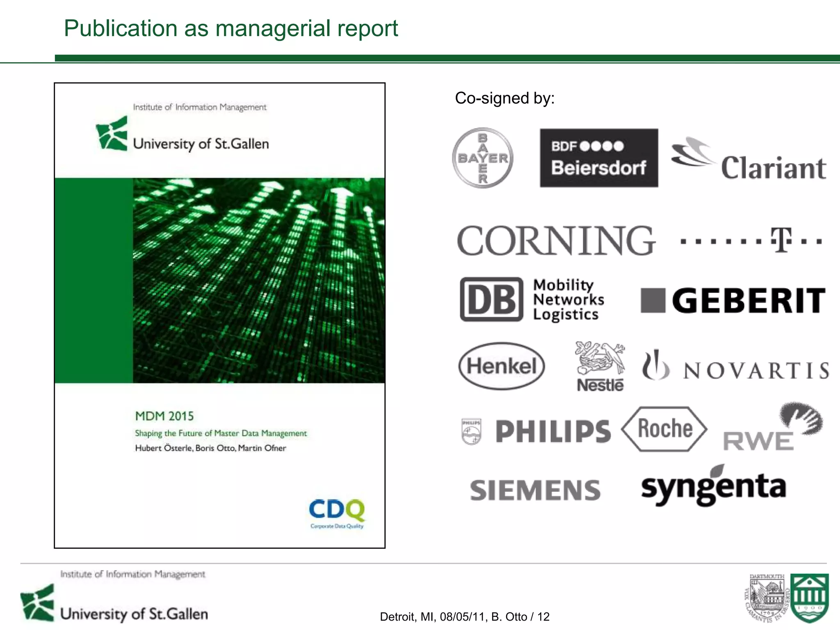Click the 'MDM 2015' title on cover
The height and width of the screenshot is (630, 840).
[164, 416]
